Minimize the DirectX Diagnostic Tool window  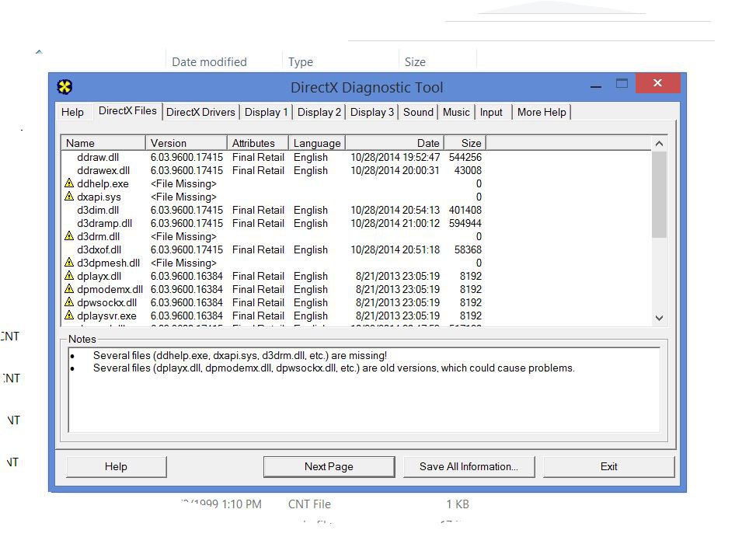click(x=596, y=85)
